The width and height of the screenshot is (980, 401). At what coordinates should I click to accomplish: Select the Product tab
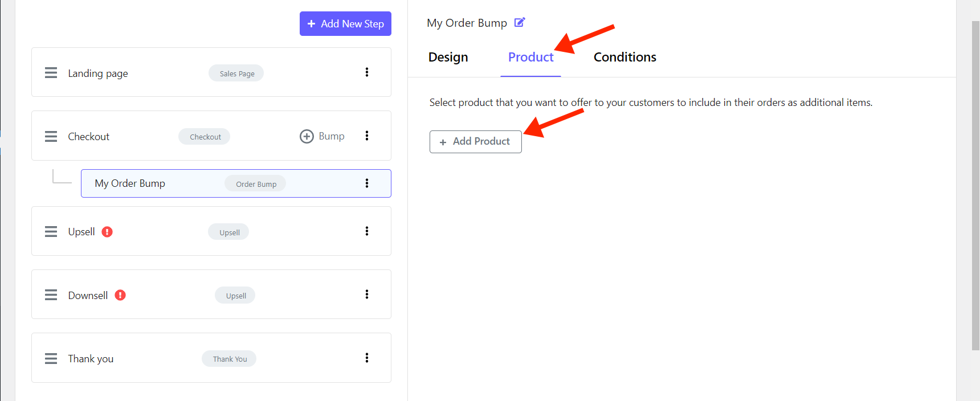tap(530, 57)
